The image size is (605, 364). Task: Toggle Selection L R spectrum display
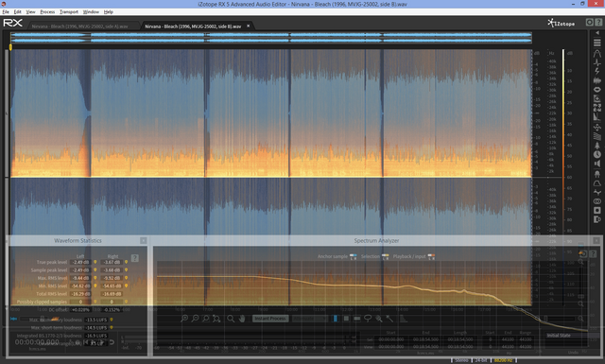(x=385, y=257)
